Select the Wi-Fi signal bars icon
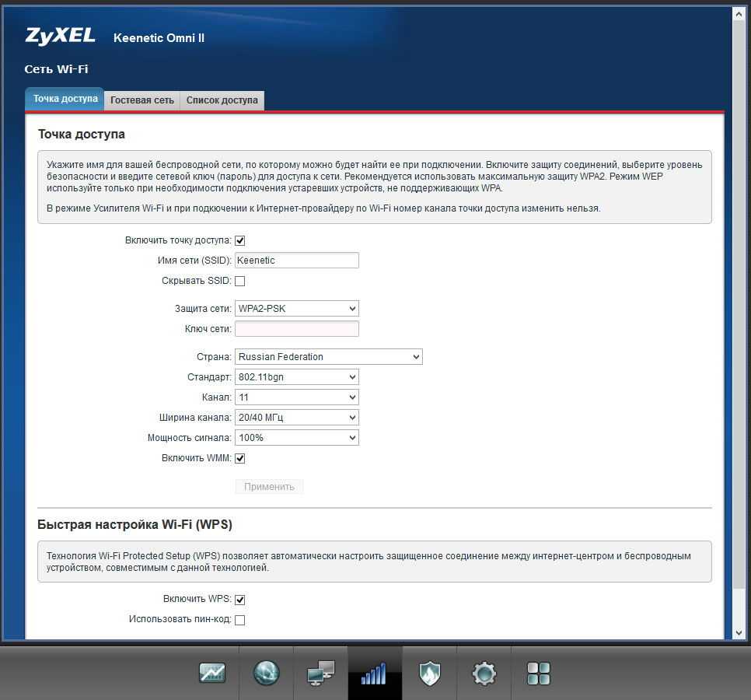 tap(374, 673)
